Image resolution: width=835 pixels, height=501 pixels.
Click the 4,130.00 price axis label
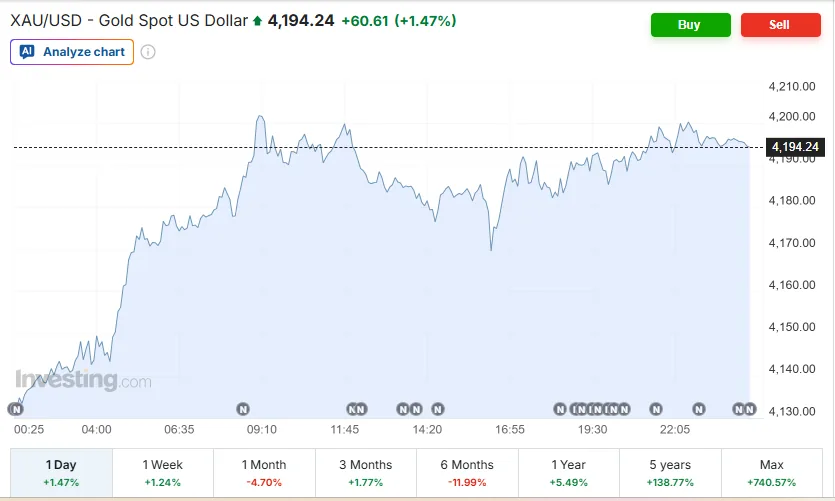pos(792,411)
